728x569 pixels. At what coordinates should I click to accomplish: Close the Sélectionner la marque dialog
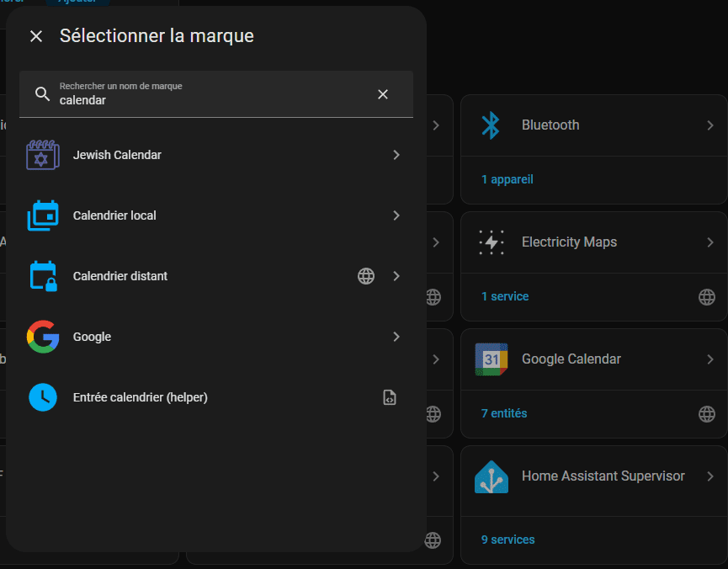36,36
